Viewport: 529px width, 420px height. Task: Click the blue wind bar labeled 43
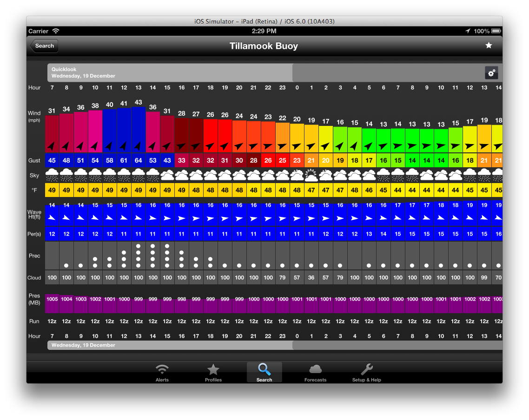[139, 130]
